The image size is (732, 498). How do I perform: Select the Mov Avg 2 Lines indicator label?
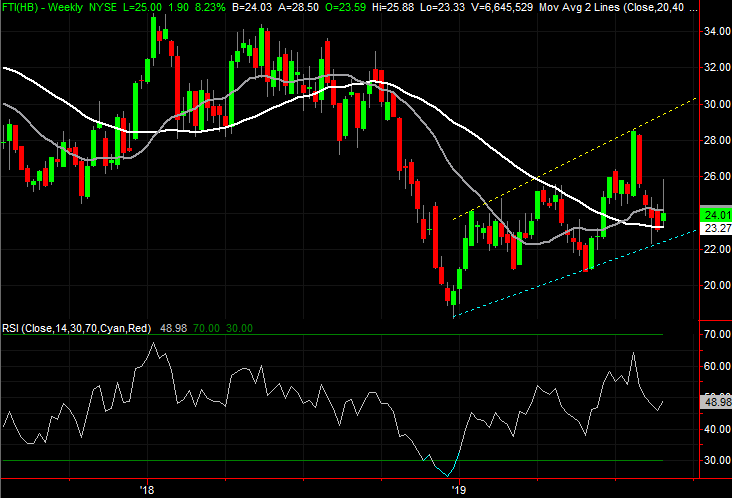click(x=579, y=7)
